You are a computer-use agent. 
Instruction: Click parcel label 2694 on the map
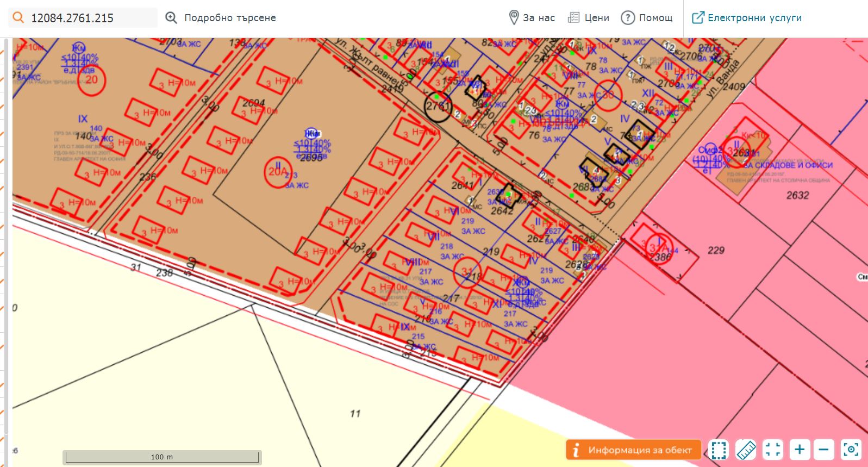pyautogui.click(x=254, y=103)
